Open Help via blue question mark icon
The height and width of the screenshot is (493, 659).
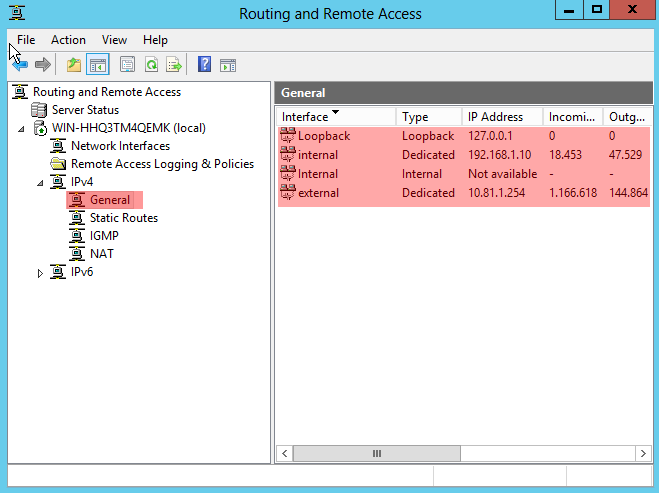pyautogui.click(x=204, y=65)
